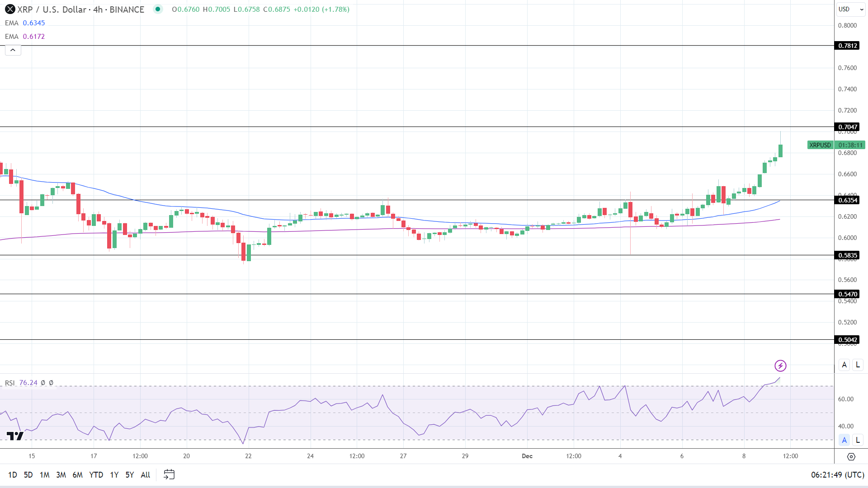Viewport: 868px width, 488px height.
Task: Click the date 22 on time axis
Action: [x=248, y=456]
